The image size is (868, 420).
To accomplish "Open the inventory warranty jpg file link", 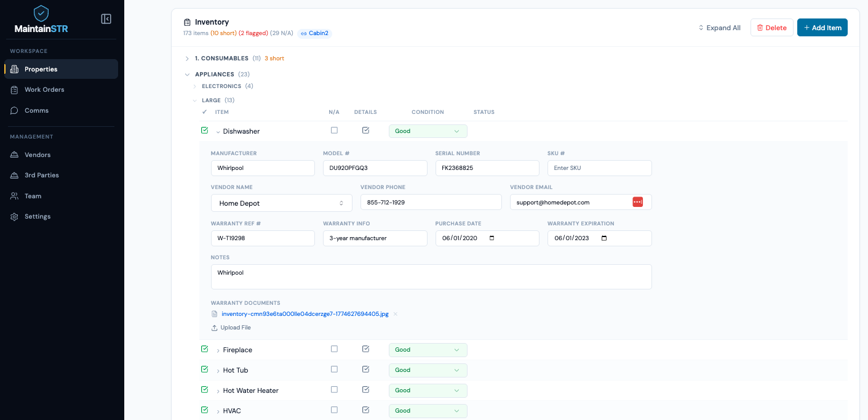I will click(x=305, y=314).
